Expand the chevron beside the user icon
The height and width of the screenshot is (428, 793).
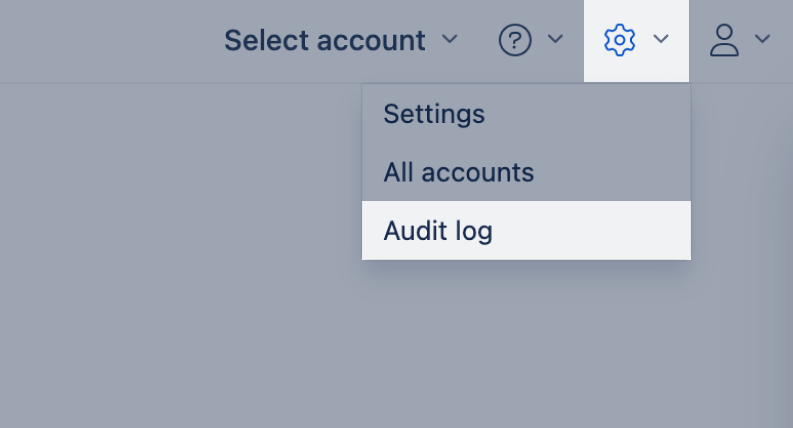point(762,40)
